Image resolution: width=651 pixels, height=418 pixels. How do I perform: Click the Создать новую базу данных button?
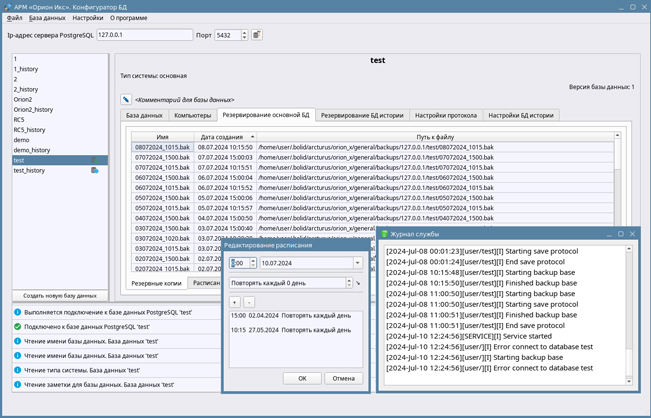[60, 296]
